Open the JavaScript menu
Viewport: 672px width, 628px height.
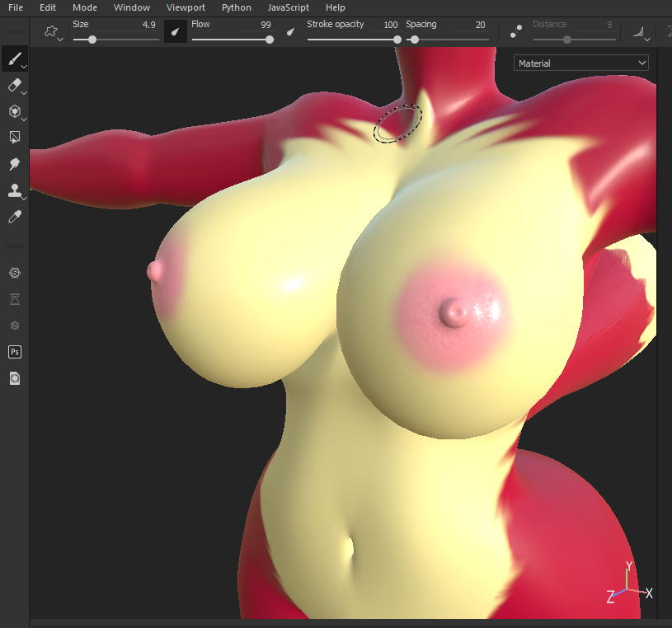tap(288, 7)
